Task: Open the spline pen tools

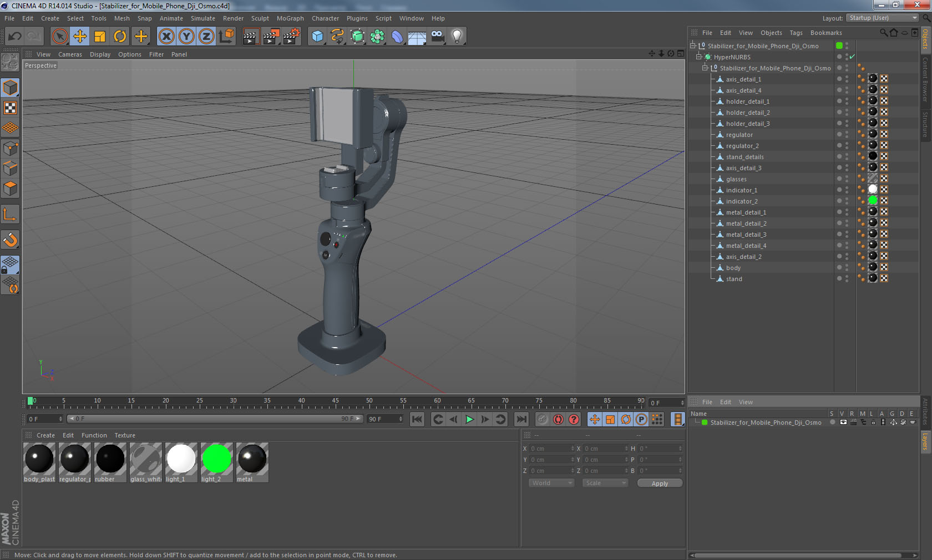Action: (x=337, y=37)
